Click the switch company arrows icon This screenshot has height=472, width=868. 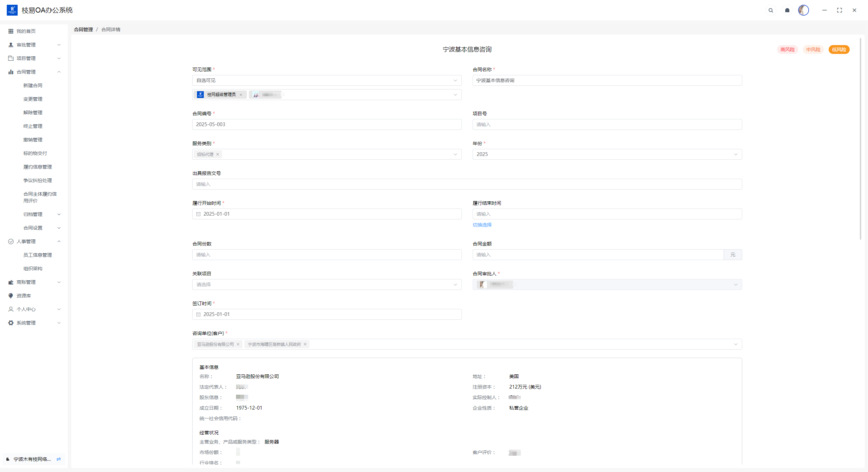tap(59, 459)
